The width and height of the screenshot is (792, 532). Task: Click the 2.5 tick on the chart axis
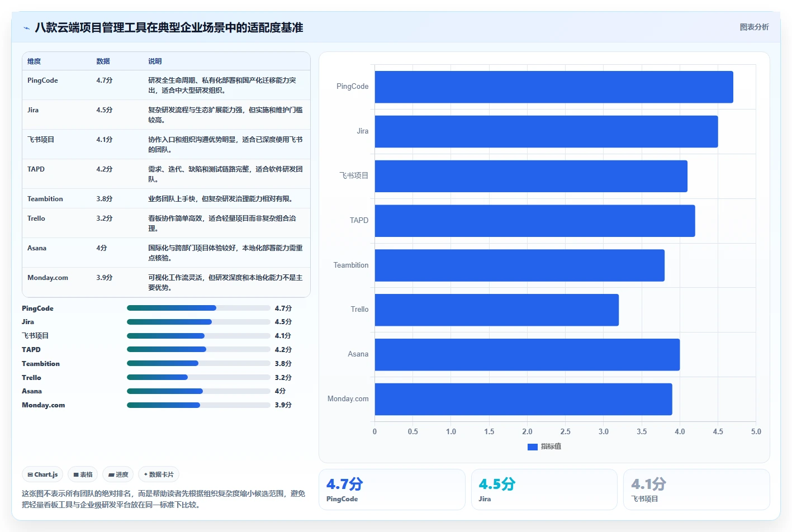(566, 431)
